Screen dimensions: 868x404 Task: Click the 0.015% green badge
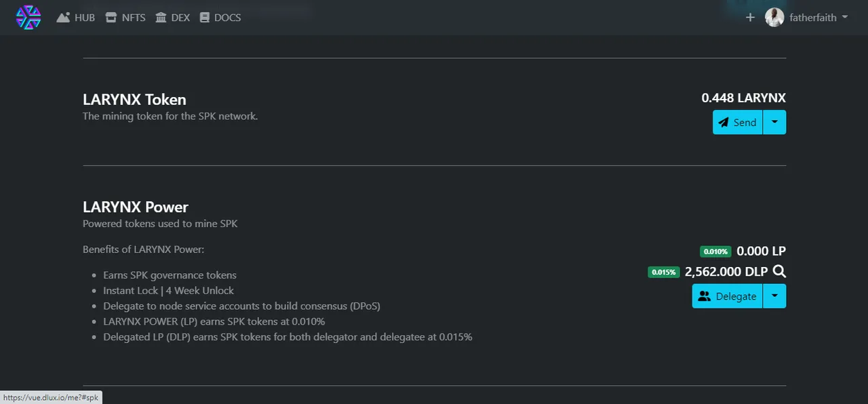(x=663, y=272)
